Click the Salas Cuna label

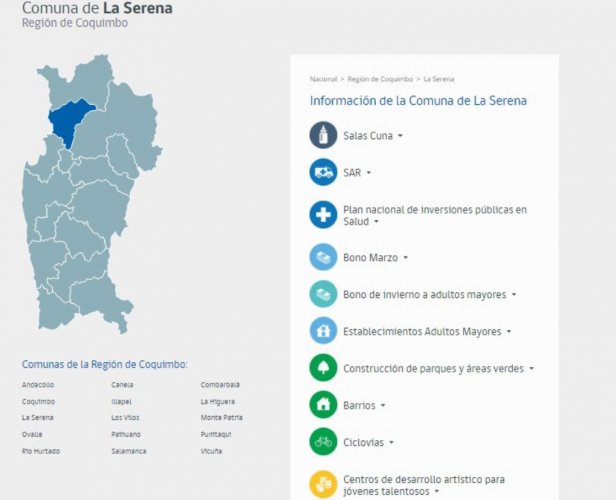click(x=368, y=136)
